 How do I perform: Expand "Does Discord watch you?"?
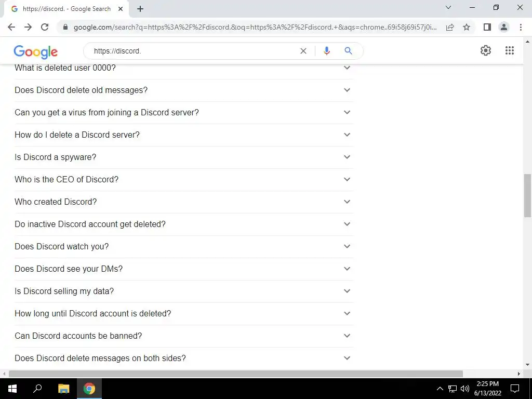[184, 247]
